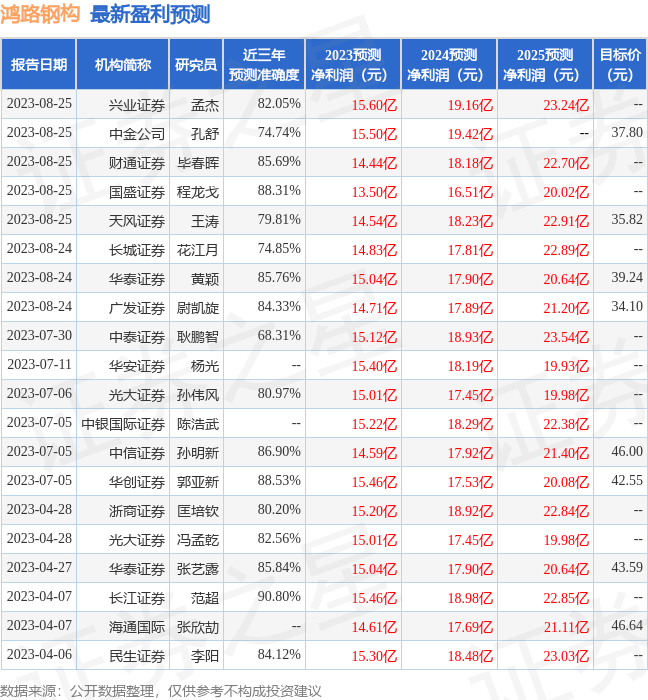Click 2024 profit value 19.42亿
The width and height of the screenshot is (648, 700).
click(470, 134)
